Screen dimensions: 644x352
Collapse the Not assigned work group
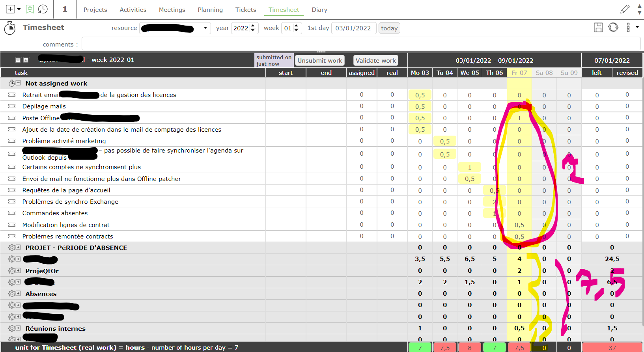point(18,83)
